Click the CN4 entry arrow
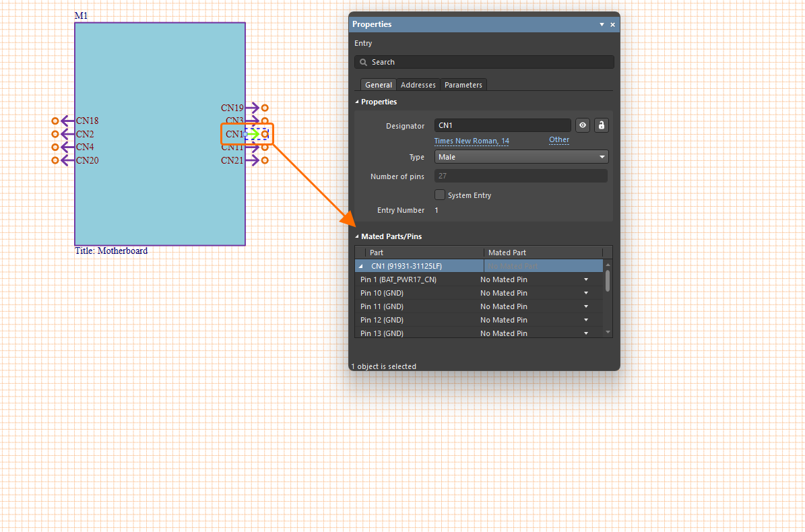 click(x=67, y=147)
